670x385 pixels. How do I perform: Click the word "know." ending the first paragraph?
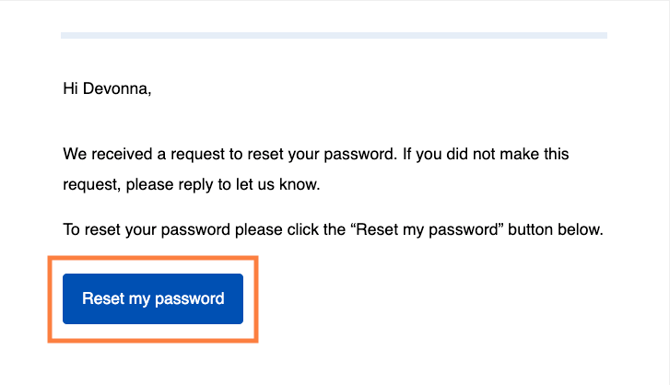coord(300,185)
